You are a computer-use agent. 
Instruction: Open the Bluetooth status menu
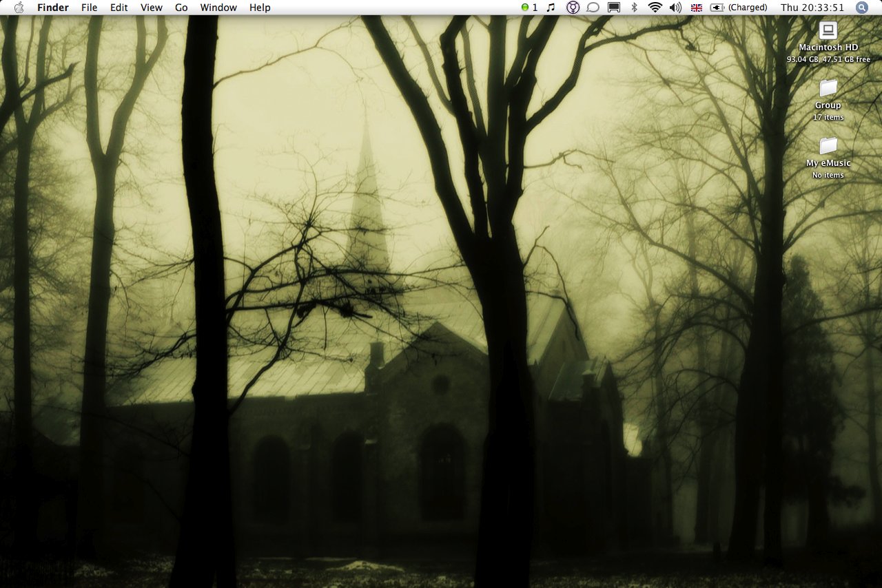pyautogui.click(x=635, y=8)
